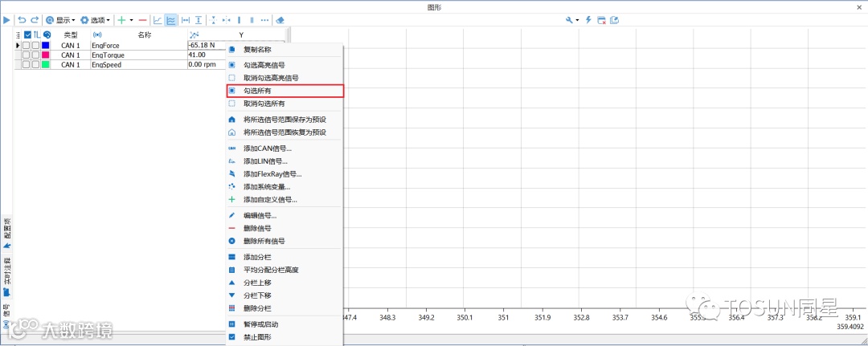868x346 pixels.
Task: Clear the graph with the eraser icon
Action: pyautogui.click(x=280, y=20)
